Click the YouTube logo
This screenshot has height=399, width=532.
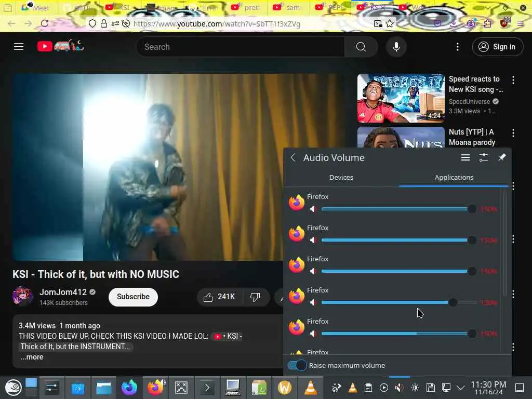60,46
